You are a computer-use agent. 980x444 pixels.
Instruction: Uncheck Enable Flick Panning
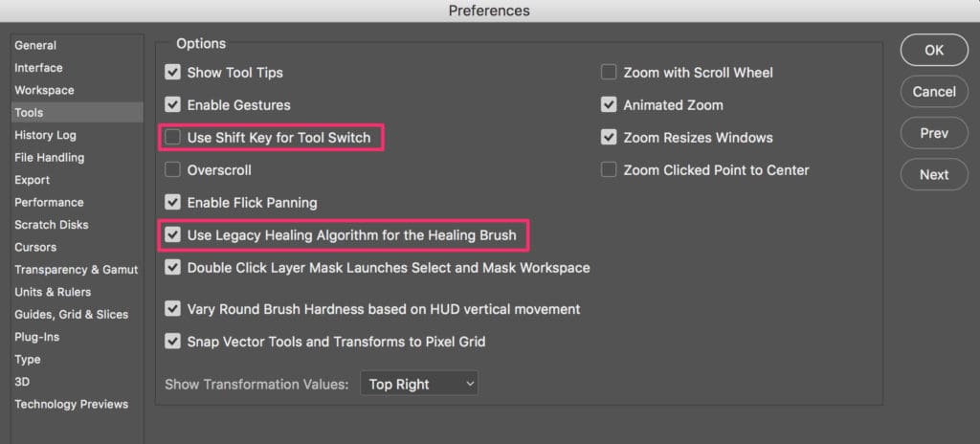click(172, 203)
